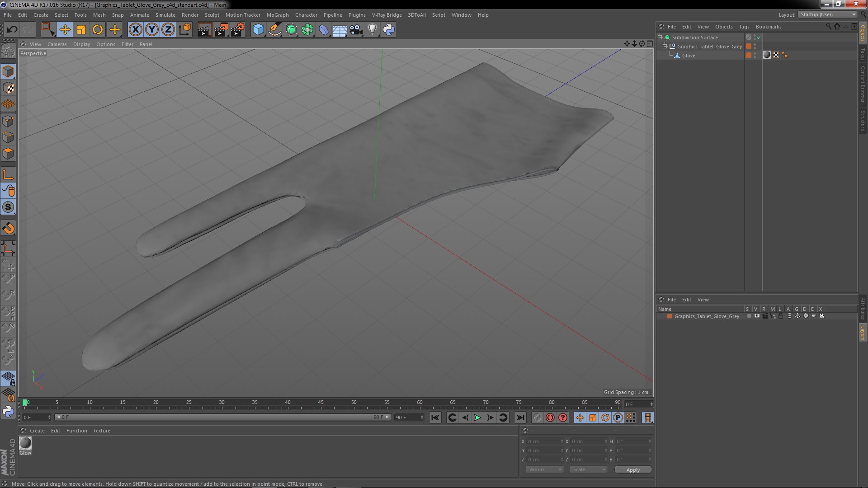Toggle layer Render flag icon
This screenshot has width=868, height=488.
(765, 316)
